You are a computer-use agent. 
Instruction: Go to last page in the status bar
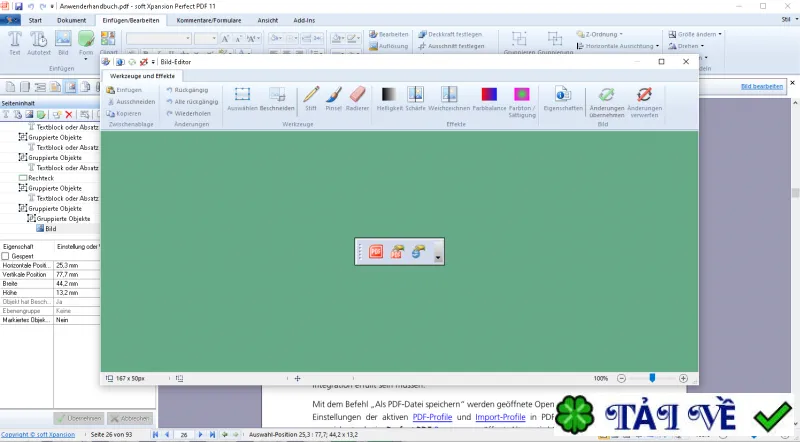(212, 434)
